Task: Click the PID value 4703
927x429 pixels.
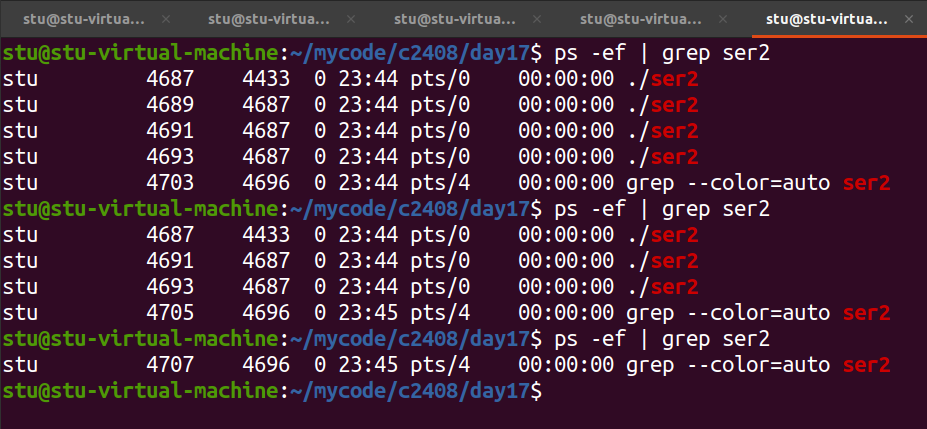Action: (x=170, y=183)
